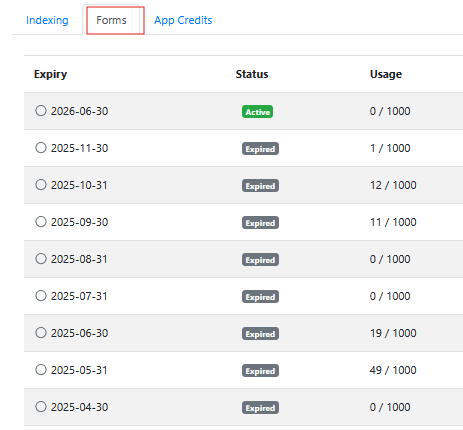Switch to the Indexing tab
This screenshot has width=463, height=430.
pos(47,20)
